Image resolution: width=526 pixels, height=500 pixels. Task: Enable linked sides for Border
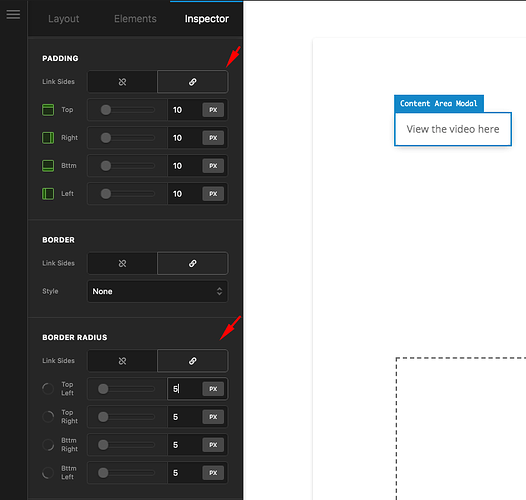[192, 263]
